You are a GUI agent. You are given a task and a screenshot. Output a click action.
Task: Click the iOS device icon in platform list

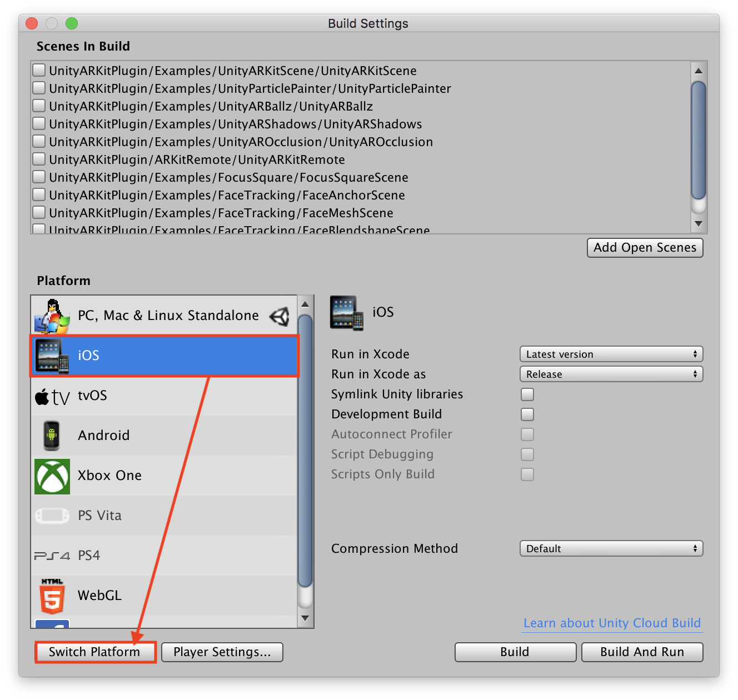52,356
